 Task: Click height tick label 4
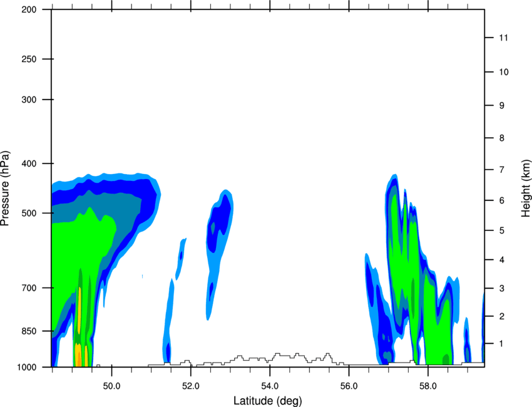pos(502,260)
